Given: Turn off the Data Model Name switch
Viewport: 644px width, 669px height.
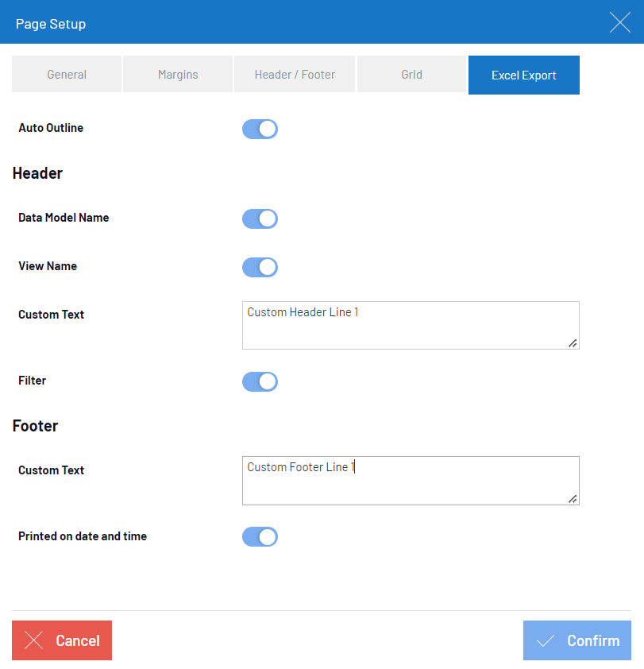Looking at the screenshot, I should click(x=260, y=218).
